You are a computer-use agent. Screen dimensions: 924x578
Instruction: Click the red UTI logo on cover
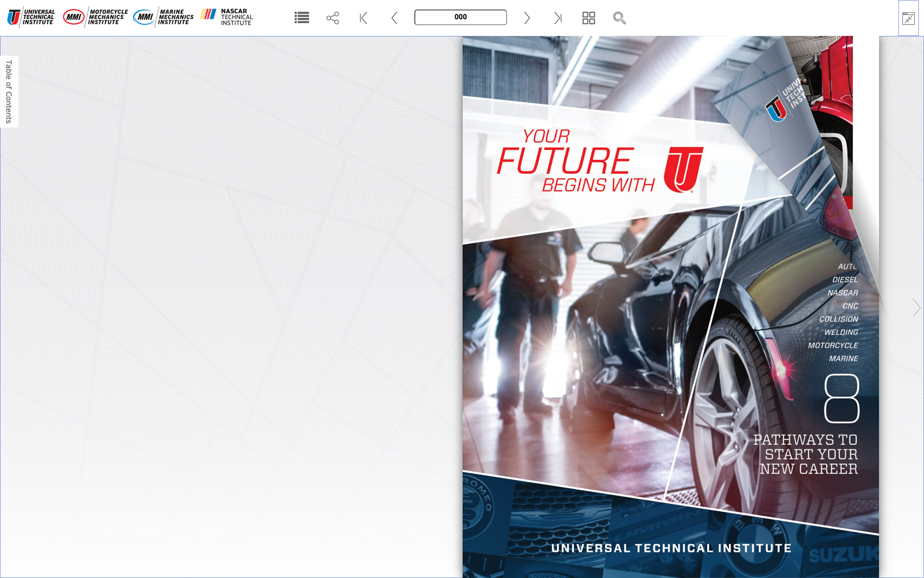(683, 170)
